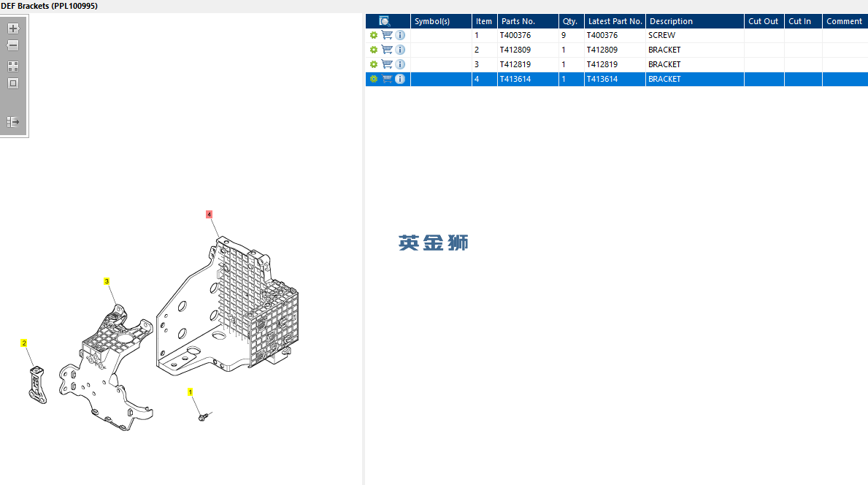
Task: Select callout 4 in the diagram
Action: [x=209, y=214]
